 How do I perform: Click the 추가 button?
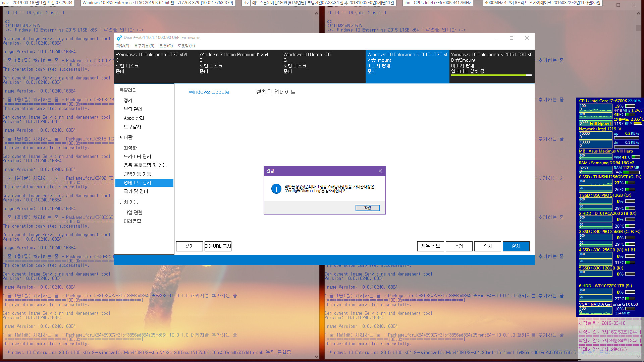(x=459, y=246)
